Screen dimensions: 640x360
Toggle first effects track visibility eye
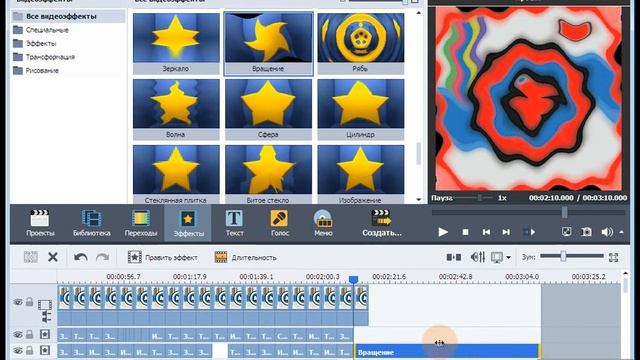point(18,335)
